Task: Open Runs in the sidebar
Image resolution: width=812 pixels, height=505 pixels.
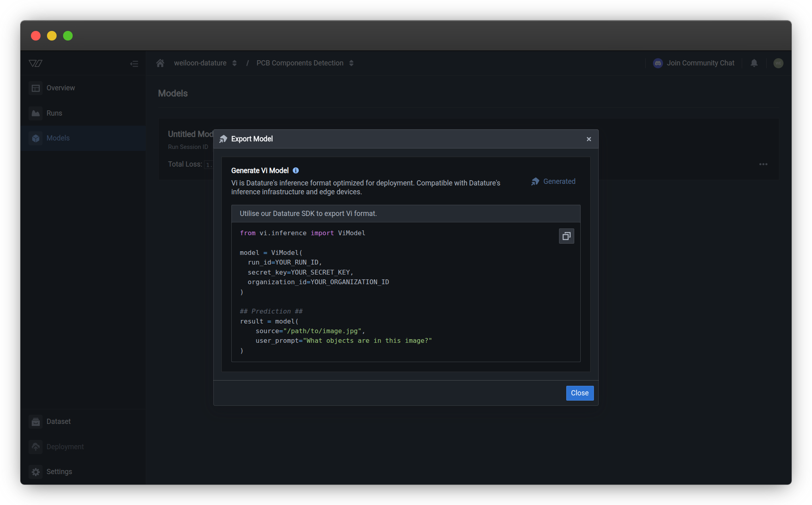Action: [x=54, y=113]
